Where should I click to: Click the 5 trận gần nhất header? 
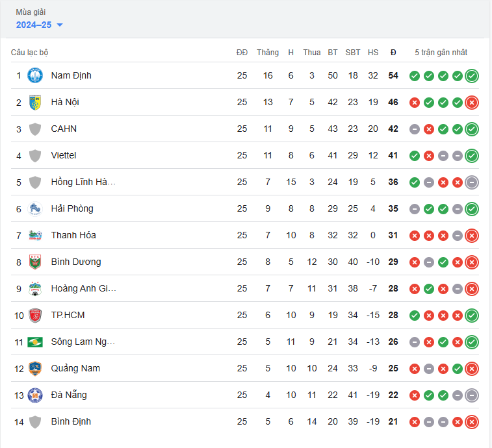coord(441,53)
